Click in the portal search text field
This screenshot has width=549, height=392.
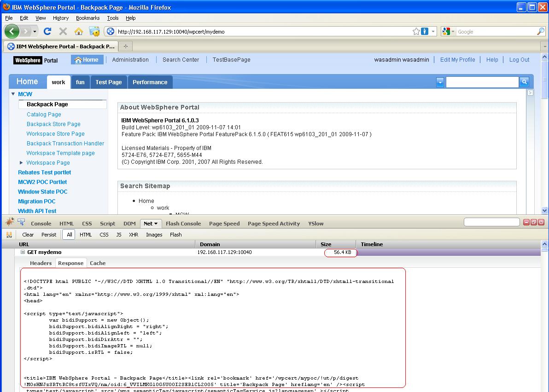(x=482, y=82)
